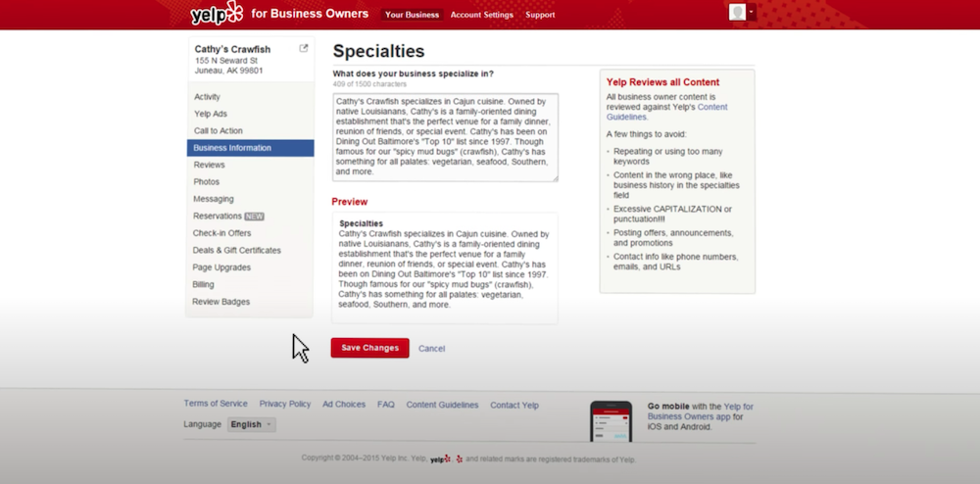Screen dimensions: 980x484
Task: Click the NEW badge beside Reservations
Action: point(255,217)
